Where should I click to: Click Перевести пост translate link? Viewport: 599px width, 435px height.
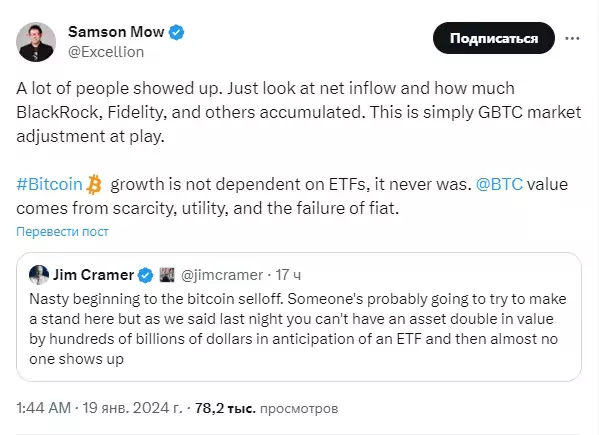pos(62,231)
